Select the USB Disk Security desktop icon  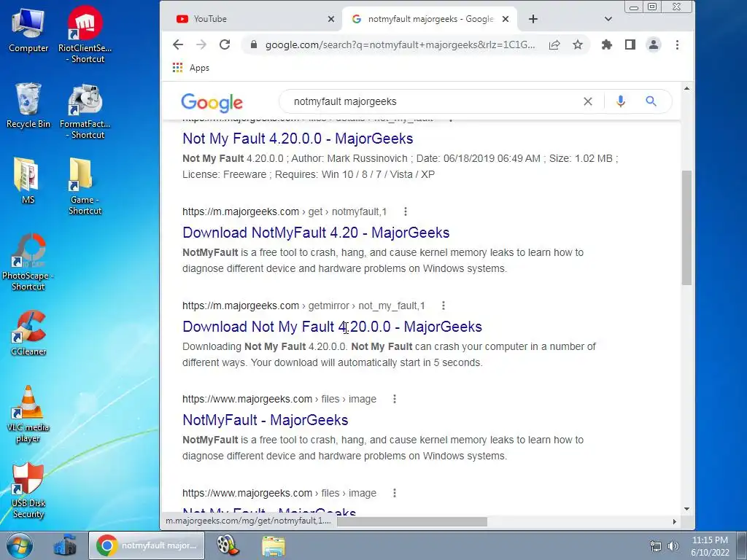(x=28, y=491)
